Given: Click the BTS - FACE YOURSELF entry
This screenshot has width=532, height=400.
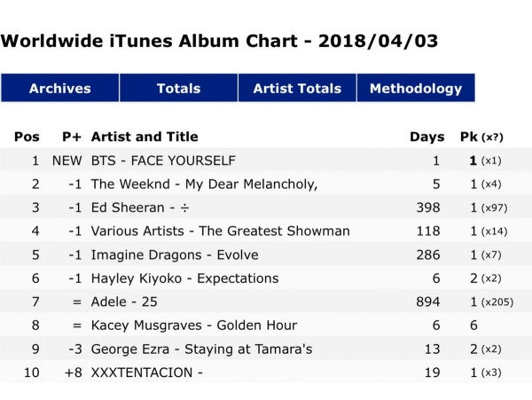Looking at the screenshot, I should (163, 161).
